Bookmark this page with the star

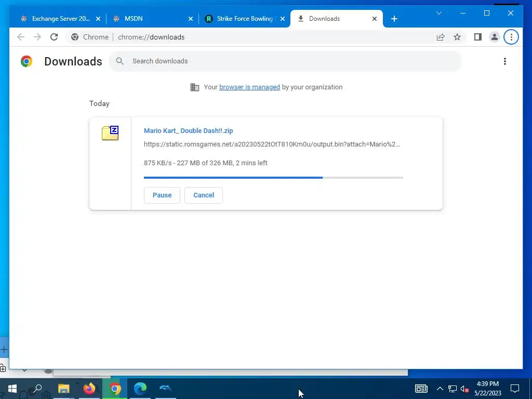[457, 37]
